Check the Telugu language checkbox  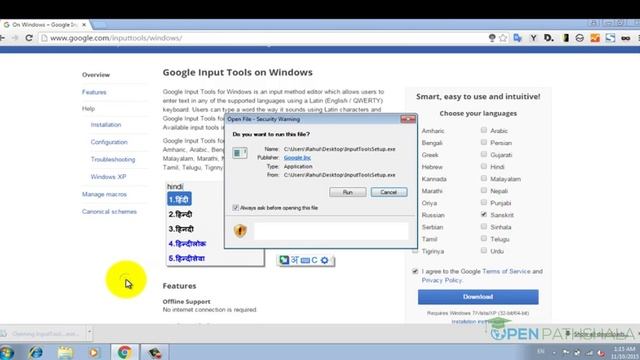click(x=484, y=238)
